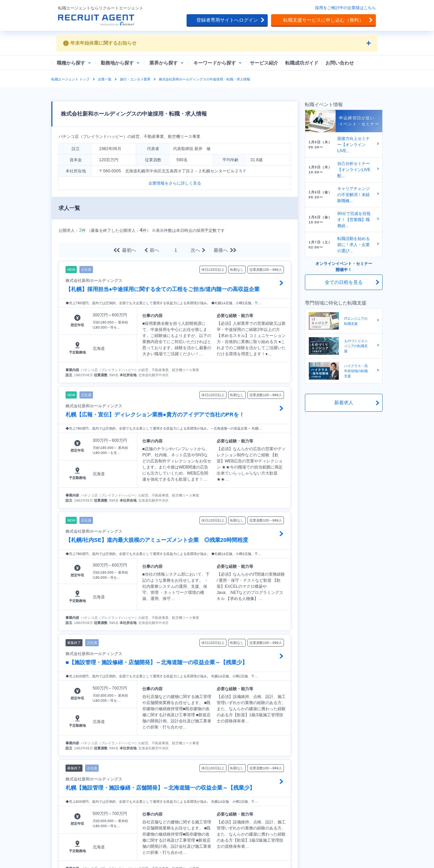Click the 全ての日程を見る button
Screen dimensions: 434x868
(343, 282)
